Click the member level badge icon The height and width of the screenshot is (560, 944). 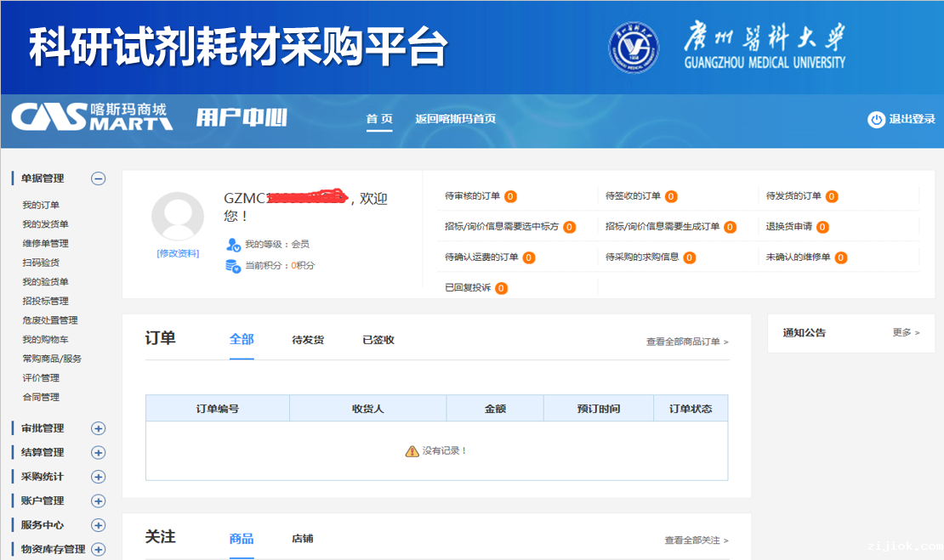233,245
